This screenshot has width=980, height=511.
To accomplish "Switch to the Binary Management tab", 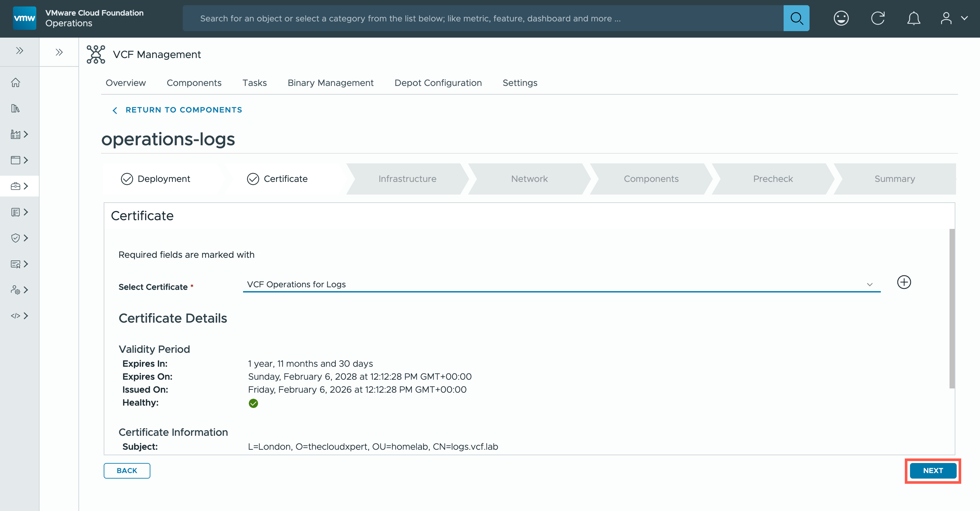I will (330, 83).
